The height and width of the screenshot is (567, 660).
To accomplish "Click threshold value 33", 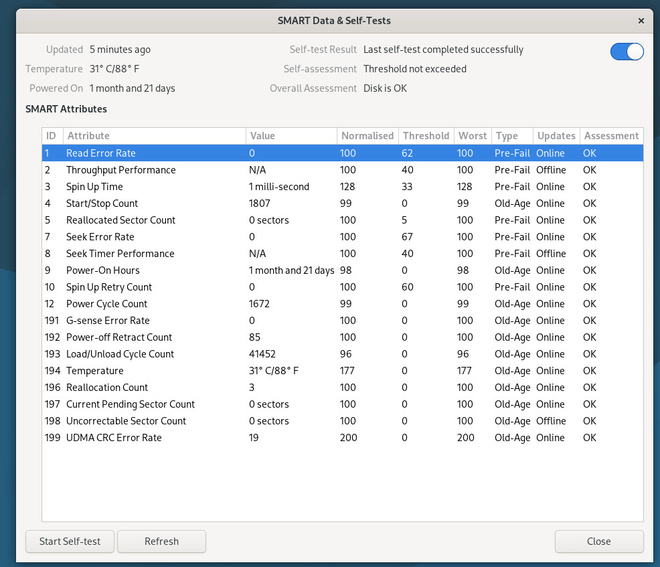I will point(407,187).
